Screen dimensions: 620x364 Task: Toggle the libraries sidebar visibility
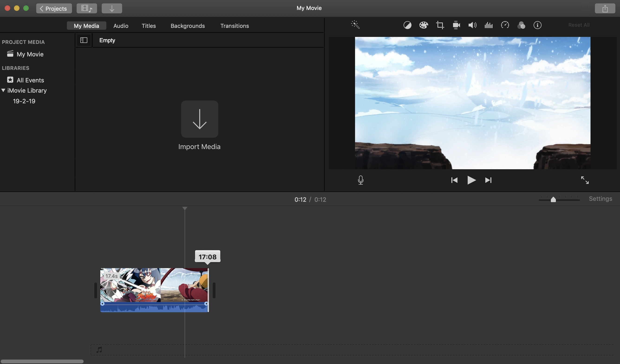(84, 40)
